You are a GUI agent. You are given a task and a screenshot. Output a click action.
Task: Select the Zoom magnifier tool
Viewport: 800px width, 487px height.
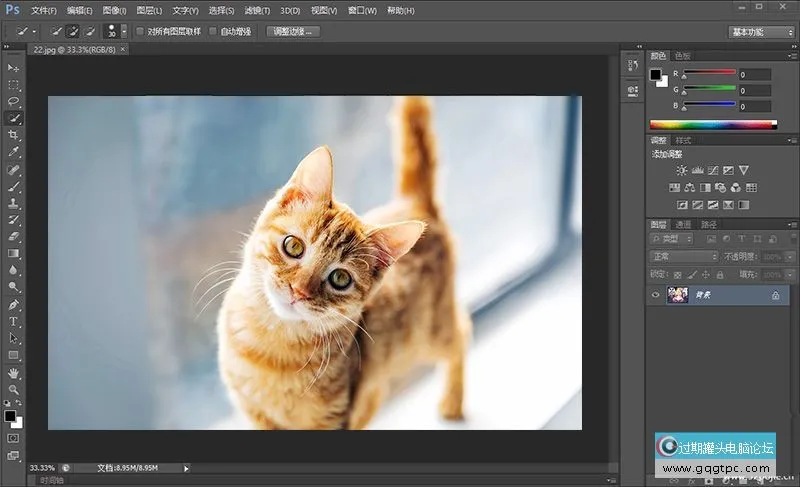[x=14, y=389]
